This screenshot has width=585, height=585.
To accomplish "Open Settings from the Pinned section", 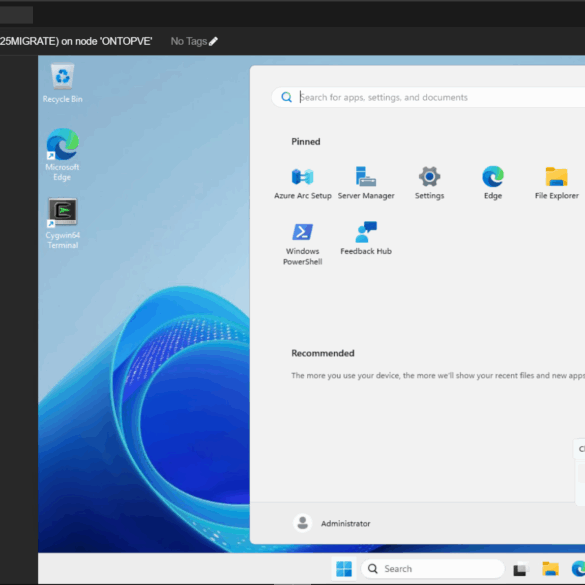I will [x=429, y=182].
